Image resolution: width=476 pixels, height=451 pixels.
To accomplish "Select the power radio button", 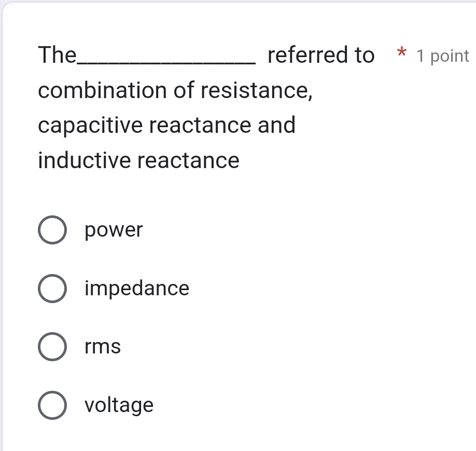I will click(52, 230).
